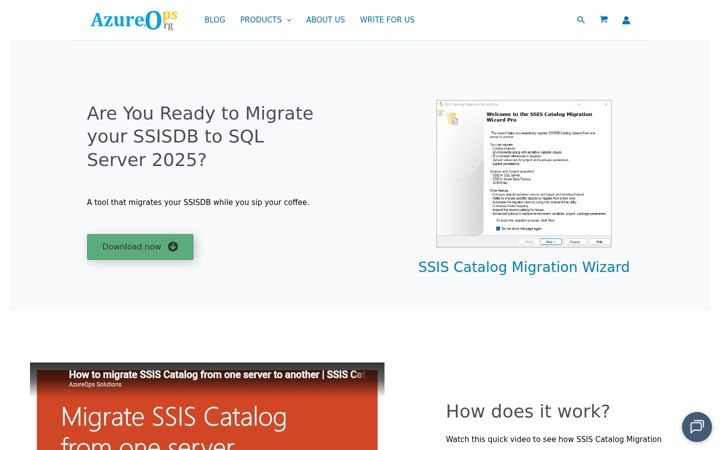The height and width of the screenshot is (450, 720).
Task: Enlarge the Migration Wizard screenshot image
Action: [x=523, y=174]
